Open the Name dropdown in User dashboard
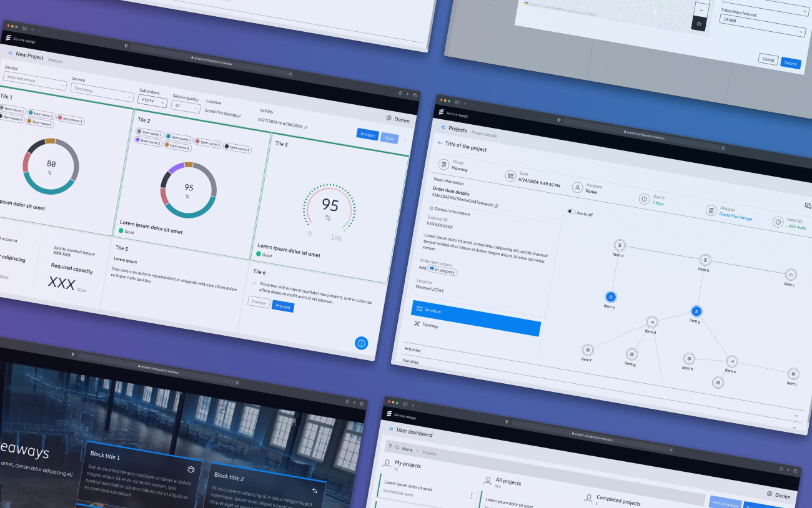This screenshot has width=812, height=508. [x=409, y=450]
